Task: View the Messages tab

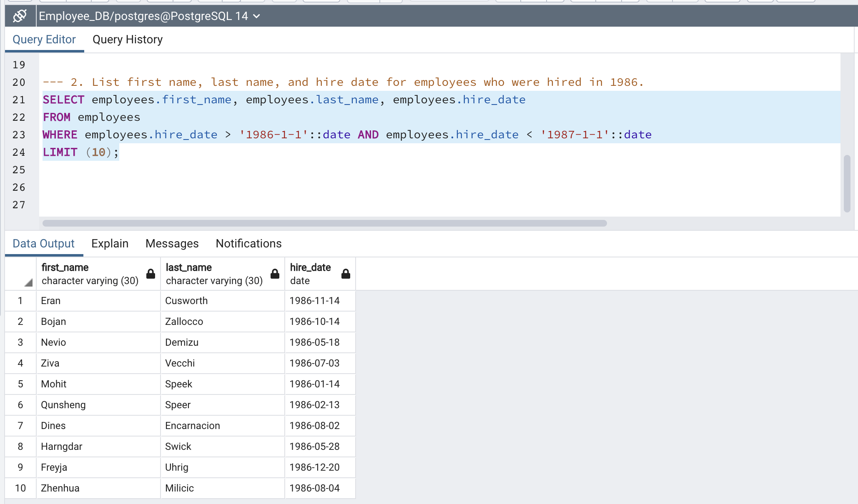Action: point(172,243)
